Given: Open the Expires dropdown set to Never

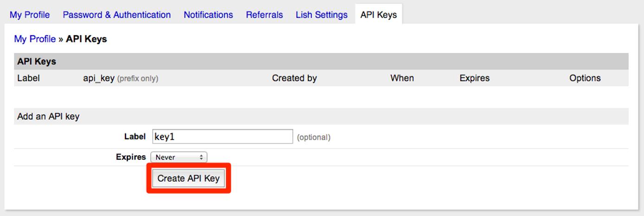Looking at the screenshot, I should point(179,157).
